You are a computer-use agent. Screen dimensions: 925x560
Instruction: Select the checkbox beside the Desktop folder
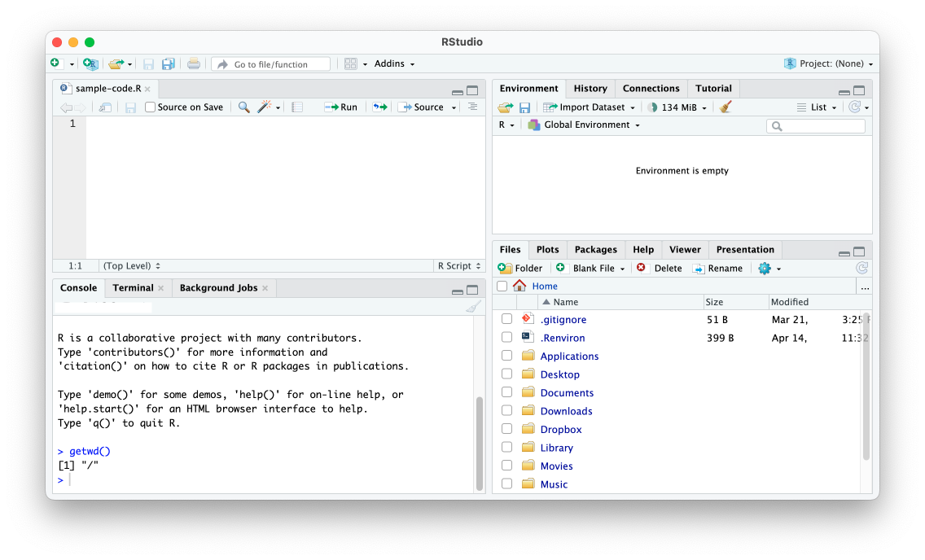pos(506,373)
